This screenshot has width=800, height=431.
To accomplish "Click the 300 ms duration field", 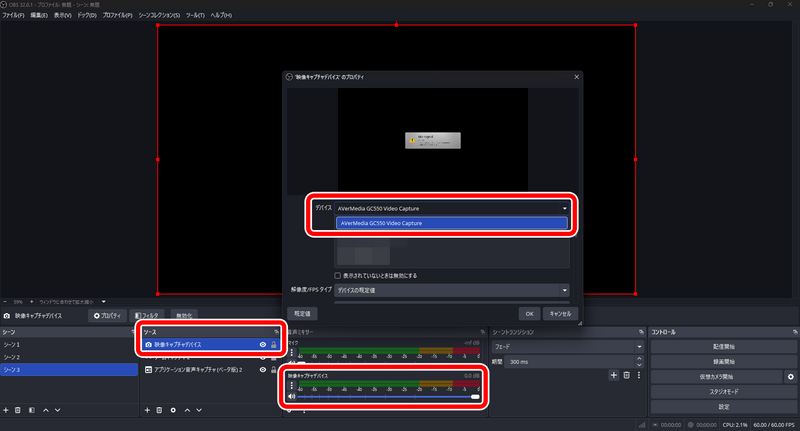I will click(x=570, y=362).
